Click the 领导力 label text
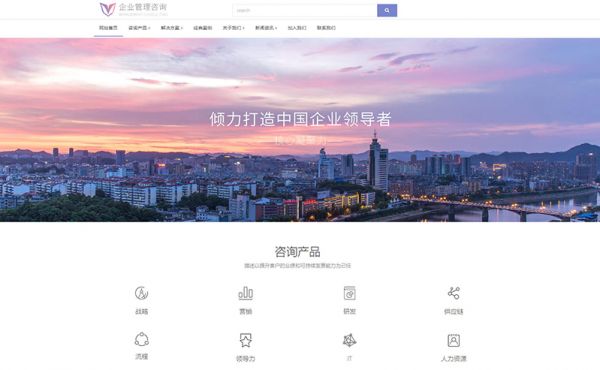 pos(246,359)
